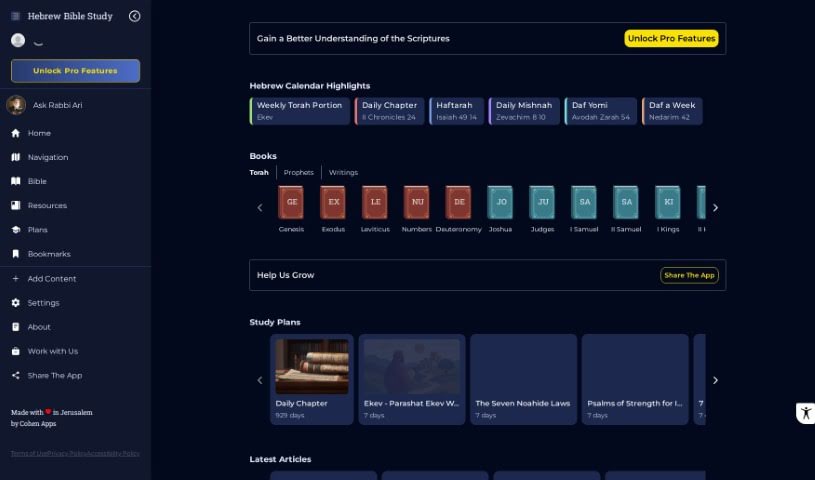Advance Study Plans carousel to the right

coord(715,380)
